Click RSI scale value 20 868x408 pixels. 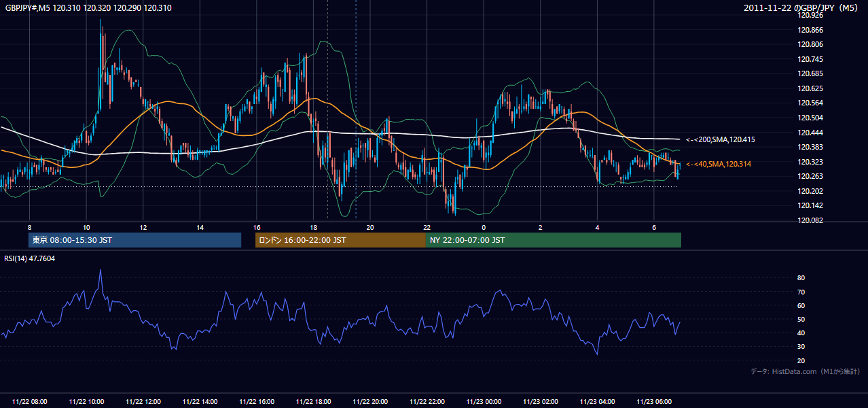click(x=801, y=360)
